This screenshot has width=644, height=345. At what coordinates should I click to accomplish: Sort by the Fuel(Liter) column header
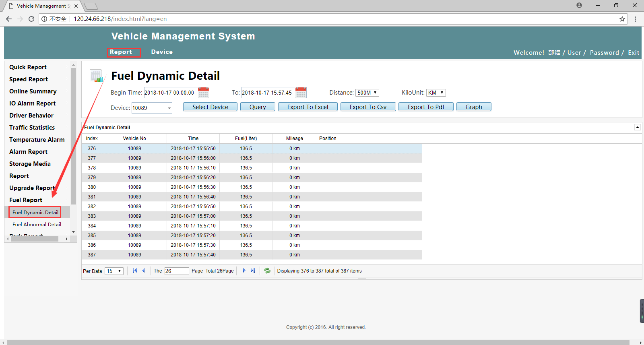coord(246,138)
